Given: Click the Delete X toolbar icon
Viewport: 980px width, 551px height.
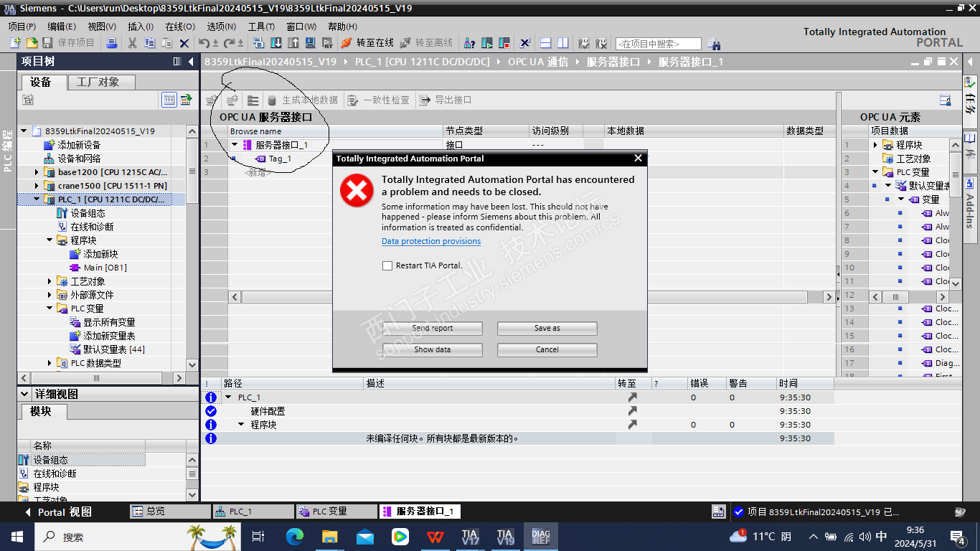Looking at the screenshot, I should 184,43.
